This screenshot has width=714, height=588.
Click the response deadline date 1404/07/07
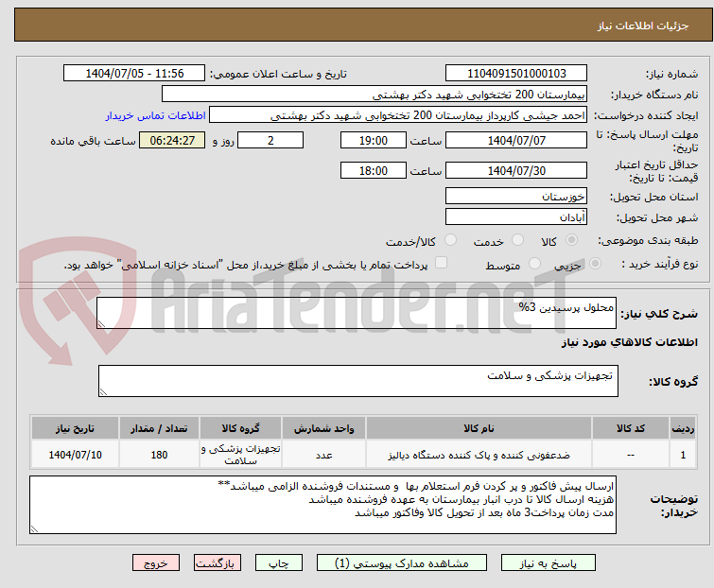coord(516,140)
